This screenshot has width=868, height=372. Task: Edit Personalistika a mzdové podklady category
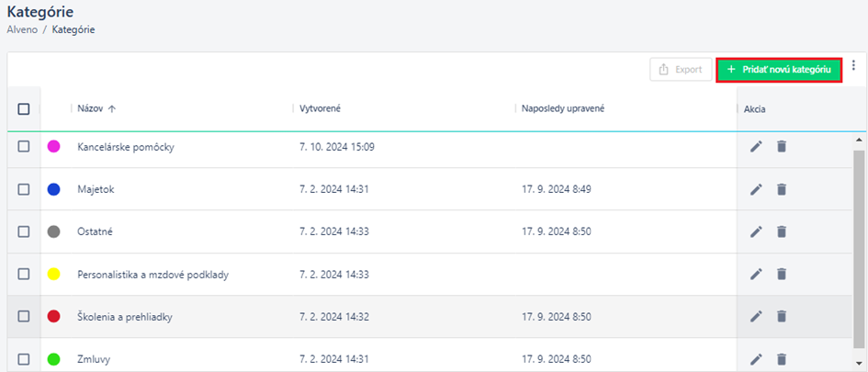(x=756, y=274)
